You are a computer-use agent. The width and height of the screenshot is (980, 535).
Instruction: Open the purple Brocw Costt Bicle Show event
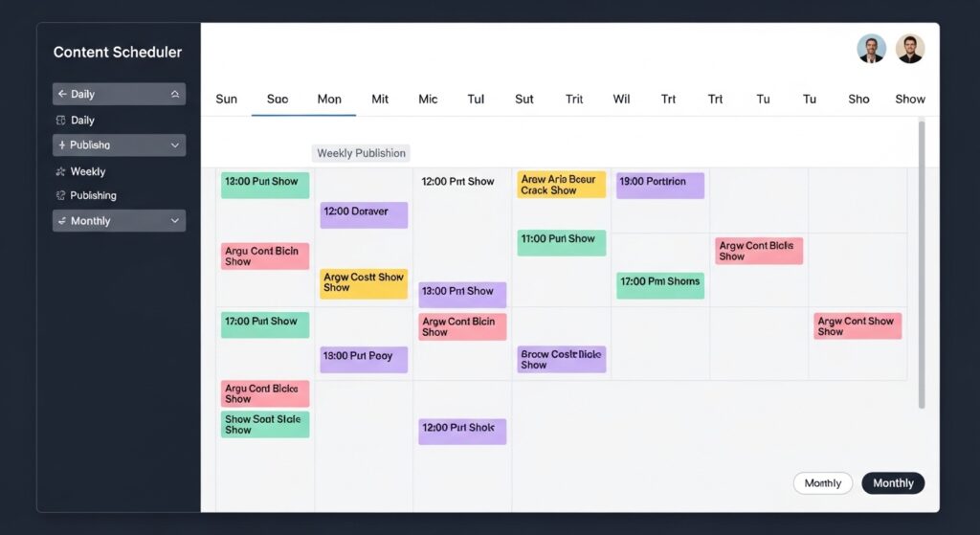coord(561,359)
